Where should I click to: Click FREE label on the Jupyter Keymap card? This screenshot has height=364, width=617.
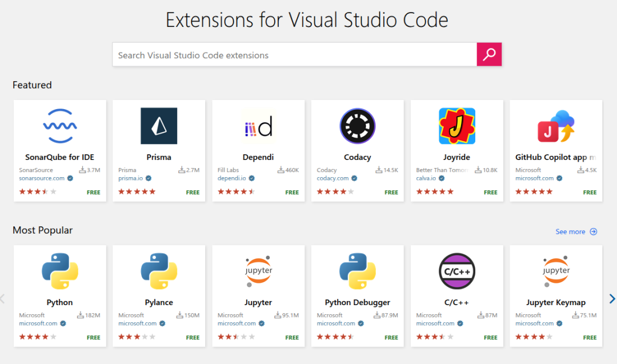pos(590,338)
